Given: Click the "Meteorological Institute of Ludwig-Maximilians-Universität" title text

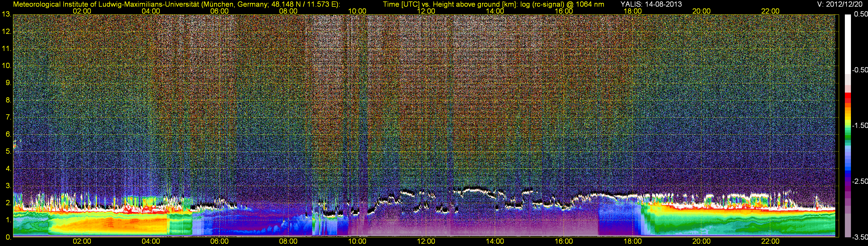Looking at the screenshot, I should 106,4.
